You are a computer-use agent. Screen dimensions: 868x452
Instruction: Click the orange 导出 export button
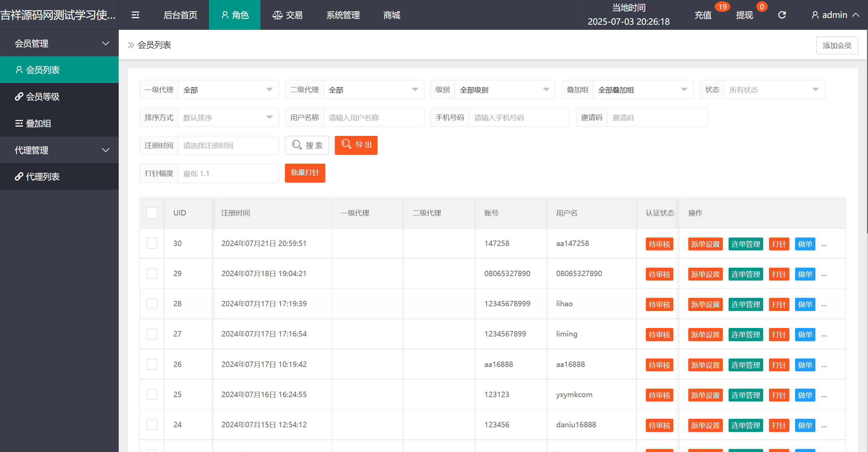[356, 145]
